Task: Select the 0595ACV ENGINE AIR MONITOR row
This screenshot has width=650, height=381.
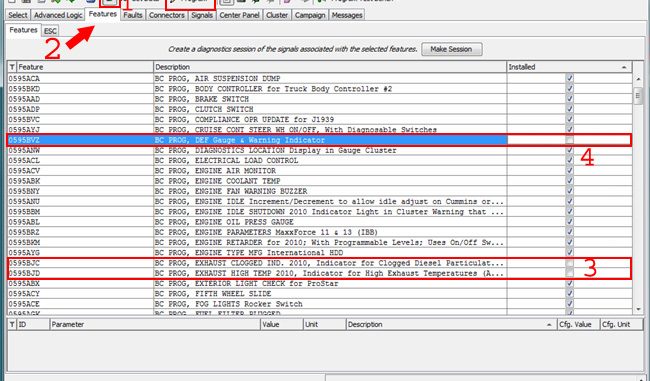Action: point(319,171)
